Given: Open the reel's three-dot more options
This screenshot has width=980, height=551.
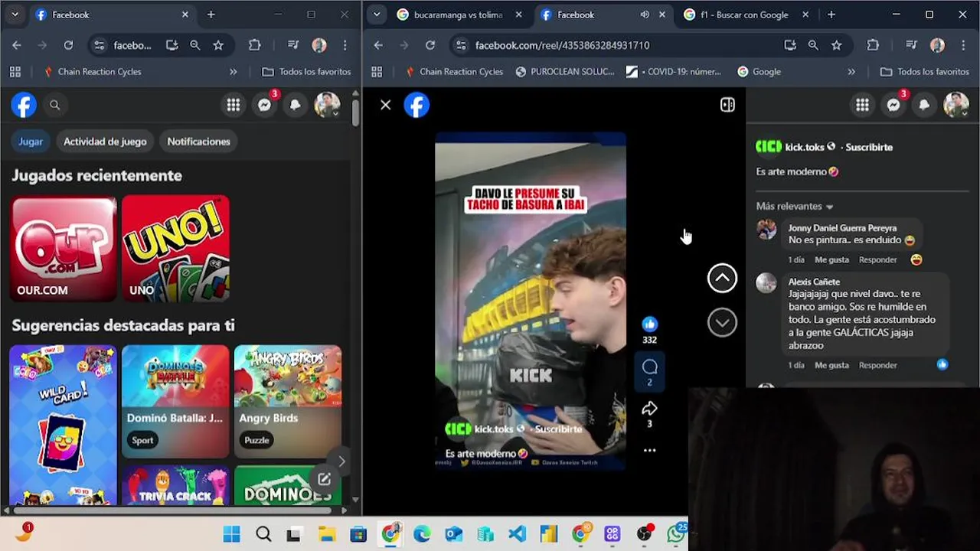Looking at the screenshot, I should (x=649, y=451).
